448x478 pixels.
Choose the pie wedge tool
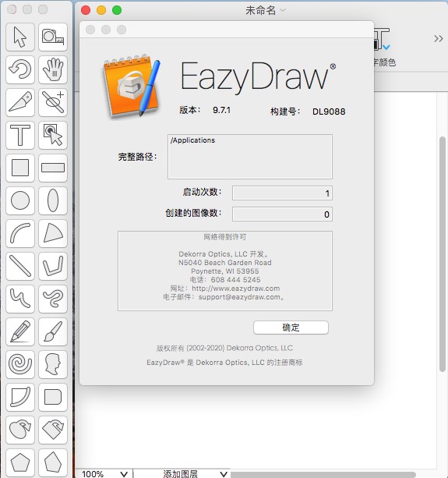53,233
